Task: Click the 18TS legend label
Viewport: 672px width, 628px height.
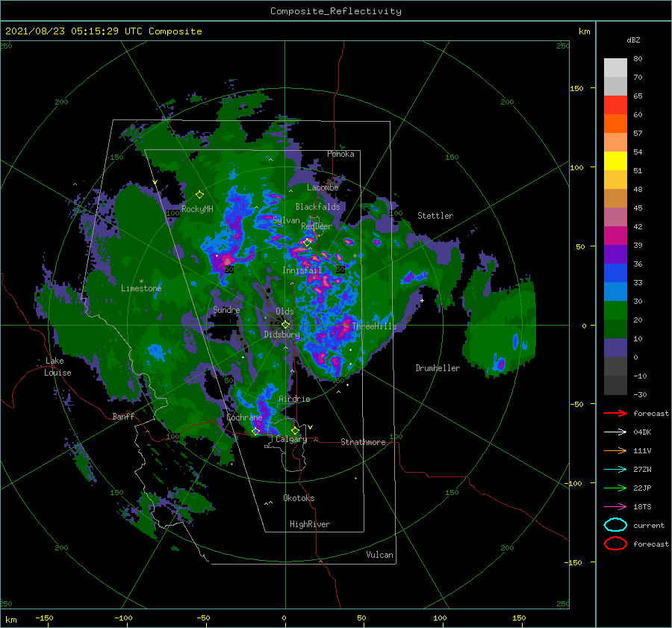Action: coord(642,507)
